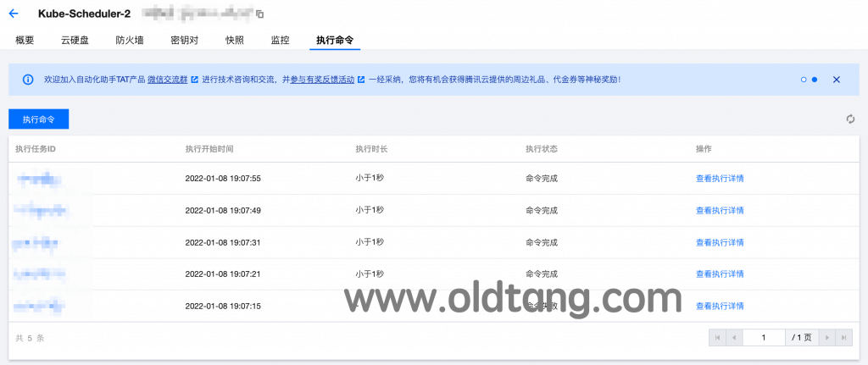The height and width of the screenshot is (365, 868).
Task: Close the TAT announcement banner
Action: pyautogui.click(x=836, y=80)
